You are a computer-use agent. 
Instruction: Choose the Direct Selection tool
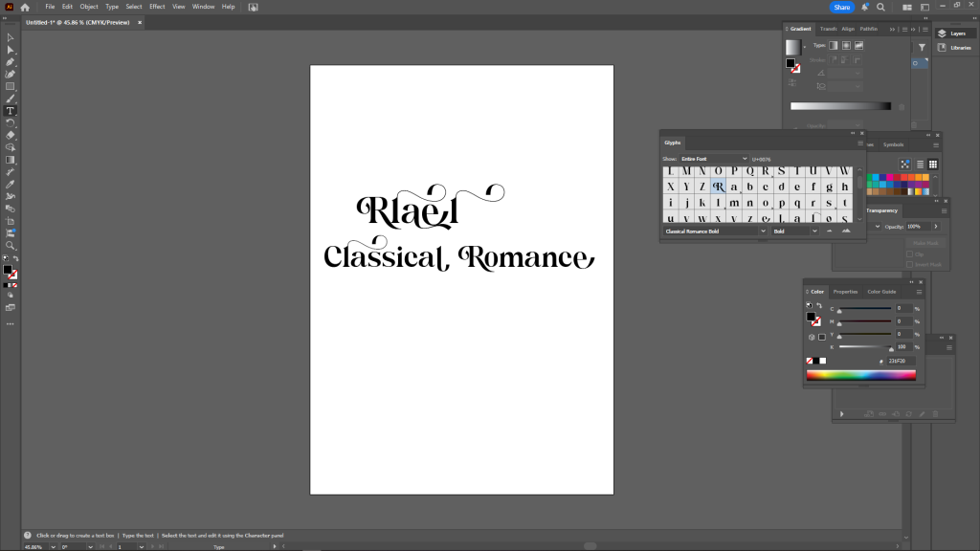pos(11,50)
